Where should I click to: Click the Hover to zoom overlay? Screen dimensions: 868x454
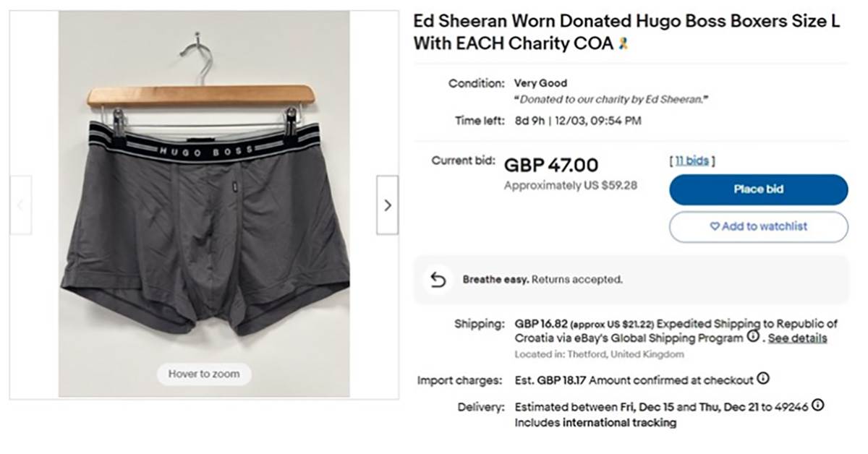203,374
